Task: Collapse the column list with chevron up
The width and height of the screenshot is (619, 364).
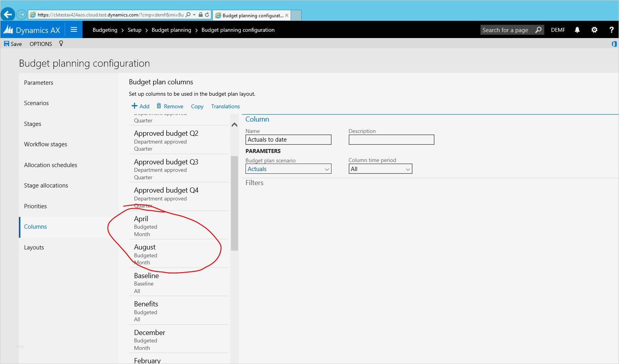Action: (x=234, y=125)
